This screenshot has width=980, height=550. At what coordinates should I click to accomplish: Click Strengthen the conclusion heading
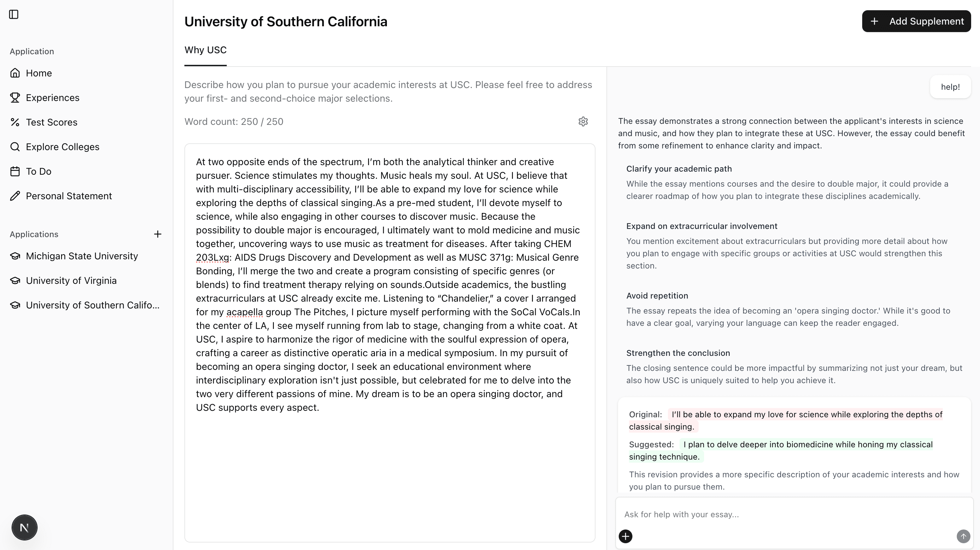click(x=678, y=353)
